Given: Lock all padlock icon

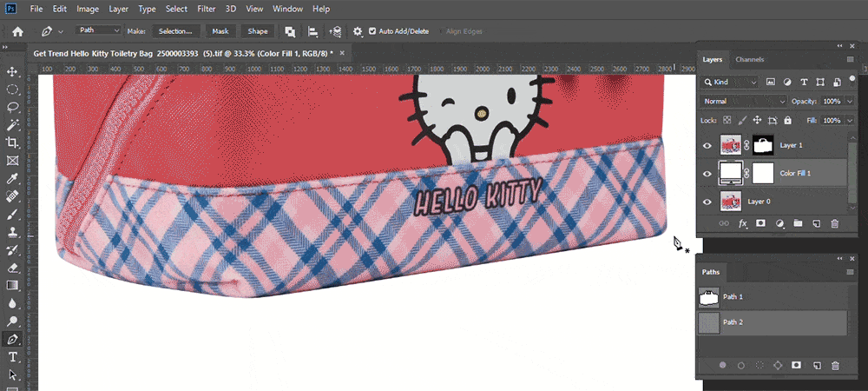Looking at the screenshot, I should coord(788,120).
